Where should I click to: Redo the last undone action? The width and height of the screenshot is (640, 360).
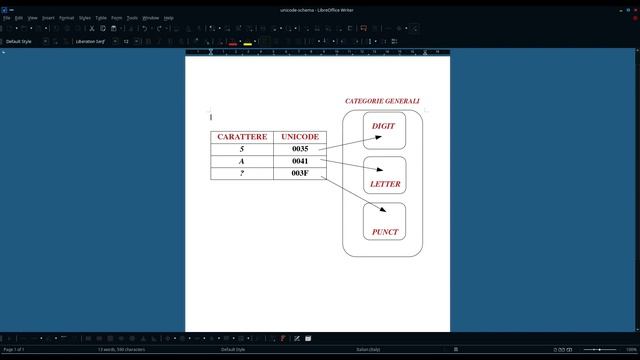[x=159, y=28]
